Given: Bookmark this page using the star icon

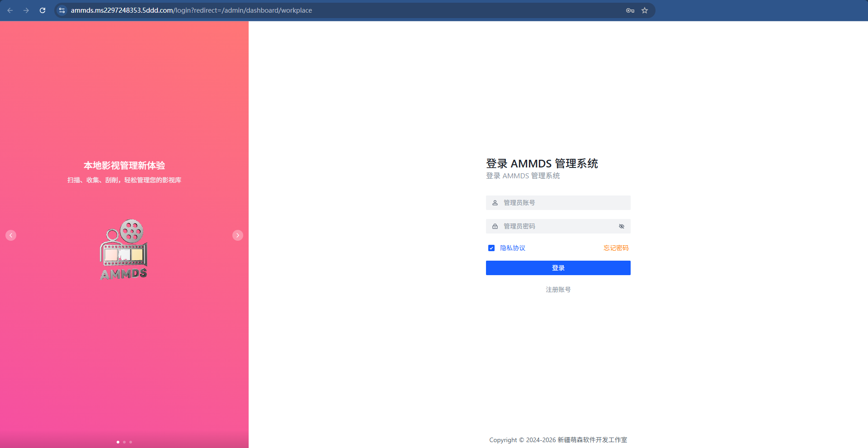Looking at the screenshot, I should click(x=645, y=10).
